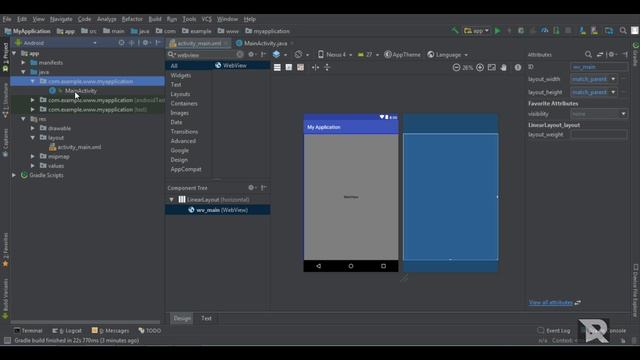This screenshot has height=360, width=640.
Task: Click the green Run app button
Action: 498,31
